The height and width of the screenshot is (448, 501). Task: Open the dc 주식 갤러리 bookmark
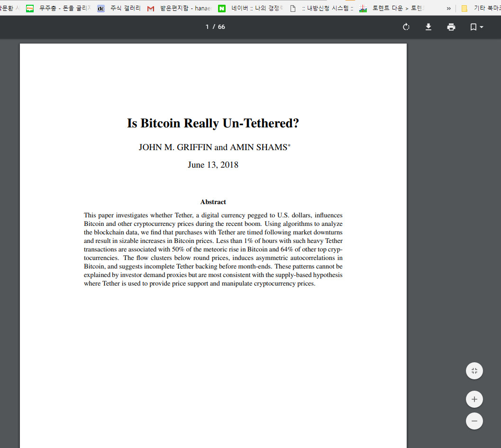click(119, 9)
